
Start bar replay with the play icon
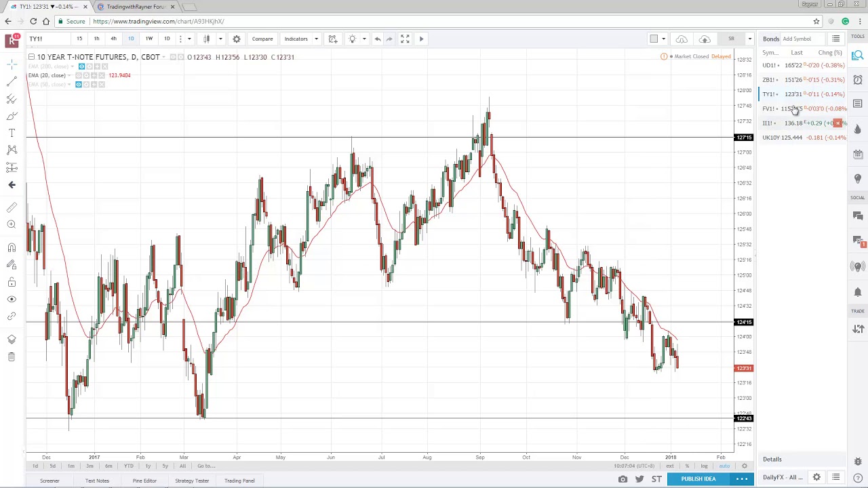421,39
